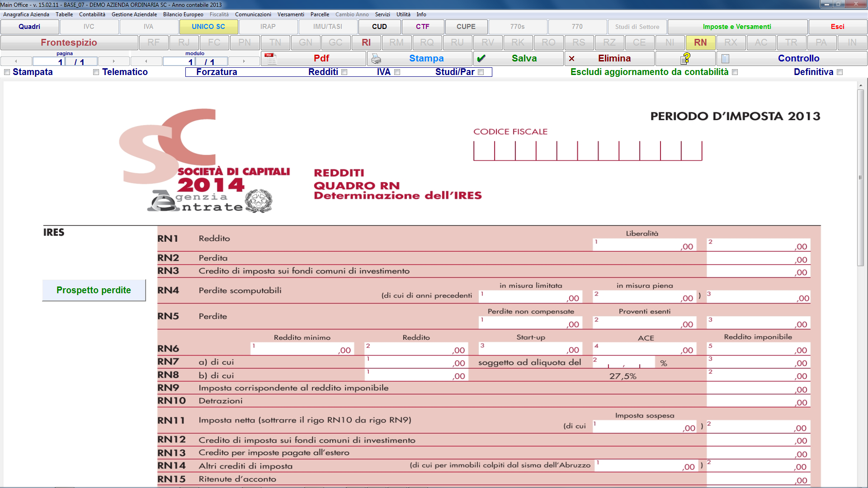Click the Controllo button
This screenshot has width=868, height=488.
tap(792, 58)
